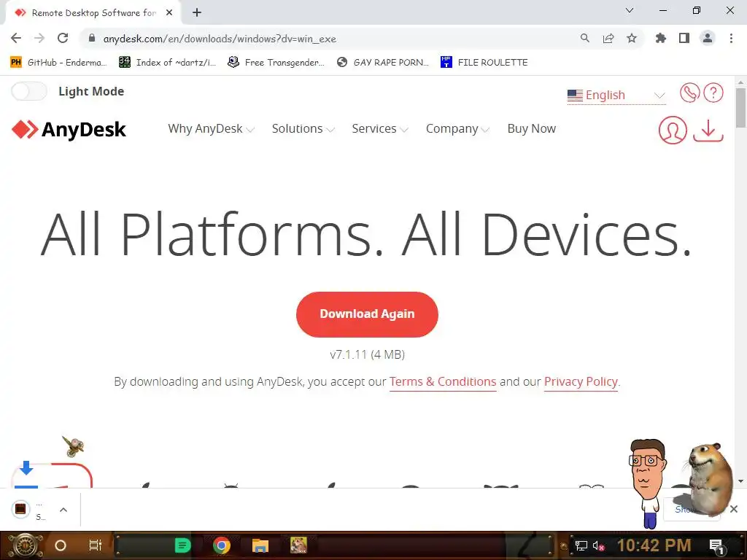Switch to Chrome on the taskbar
This screenshot has width=747, height=560.
222,545
